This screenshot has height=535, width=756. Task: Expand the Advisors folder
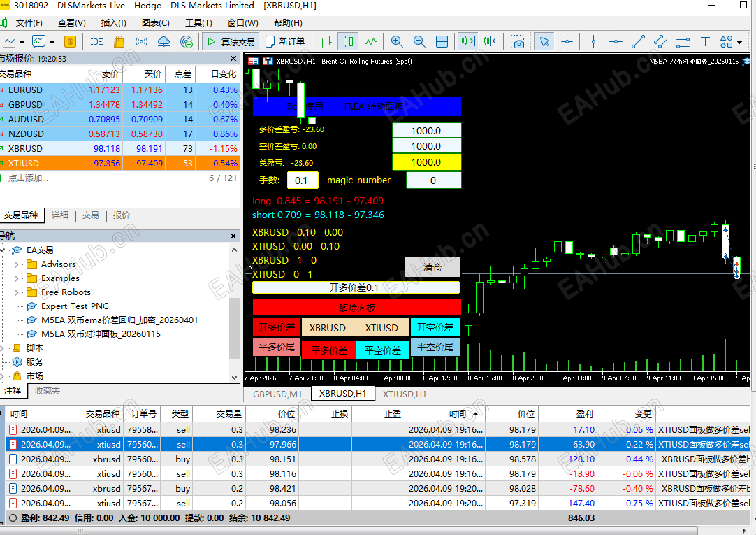click(x=16, y=264)
